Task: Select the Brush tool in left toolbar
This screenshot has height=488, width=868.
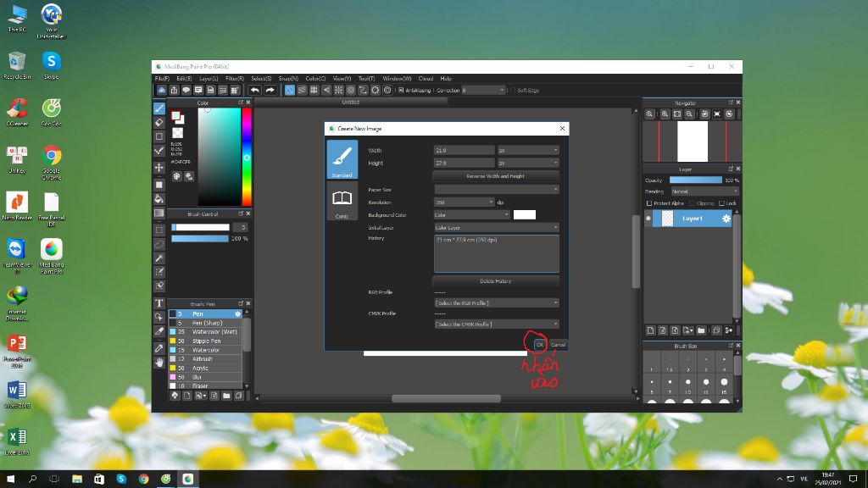Action: click(x=159, y=108)
